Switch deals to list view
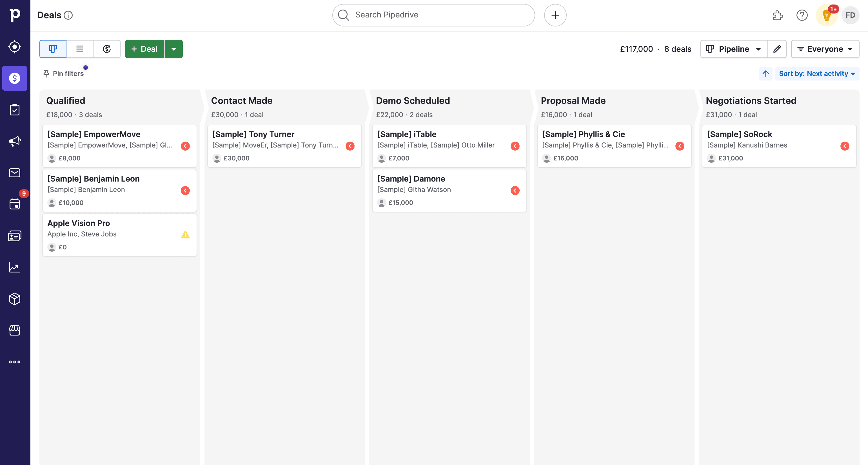This screenshot has width=868, height=465. tap(79, 49)
